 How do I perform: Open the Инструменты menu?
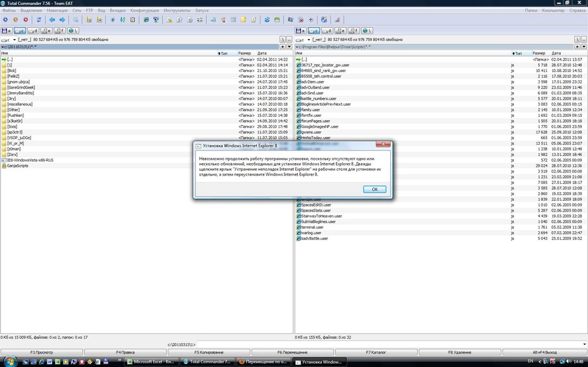(x=177, y=11)
